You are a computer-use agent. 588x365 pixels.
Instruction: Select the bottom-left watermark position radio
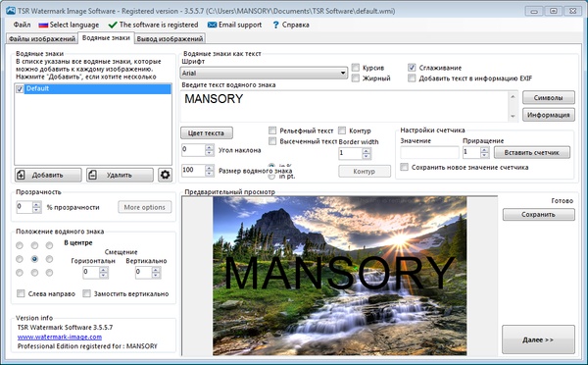point(20,273)
